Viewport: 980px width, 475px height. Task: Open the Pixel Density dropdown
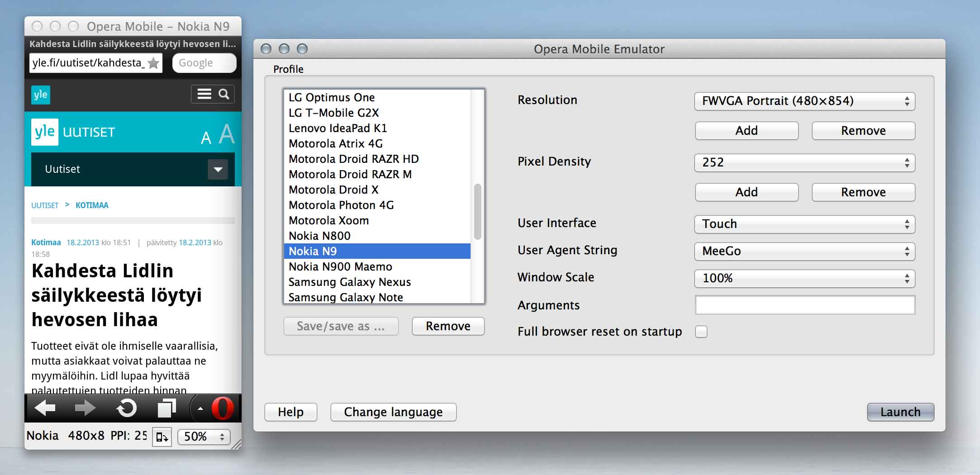coord(804,162)
